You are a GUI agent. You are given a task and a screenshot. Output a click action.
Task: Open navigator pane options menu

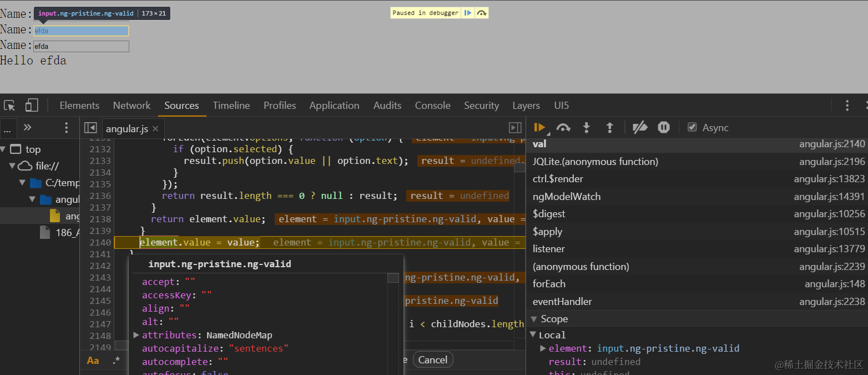click(66, 128)
